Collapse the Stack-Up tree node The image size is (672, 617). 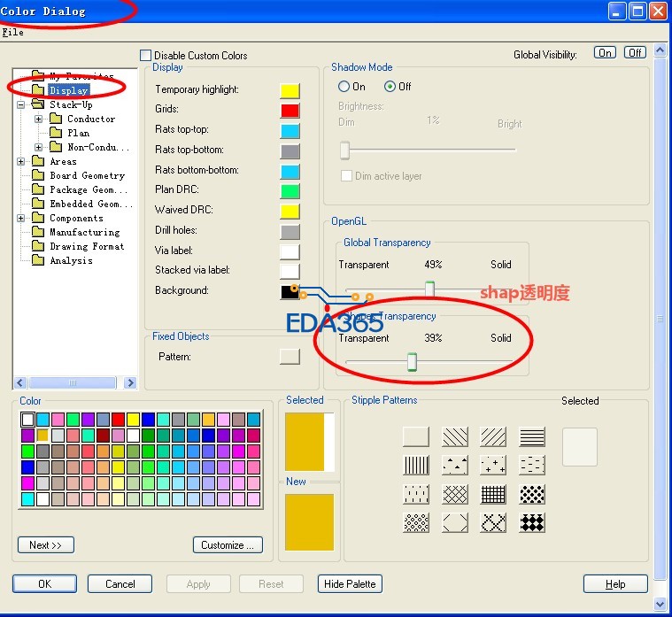(x=20, y=104)
